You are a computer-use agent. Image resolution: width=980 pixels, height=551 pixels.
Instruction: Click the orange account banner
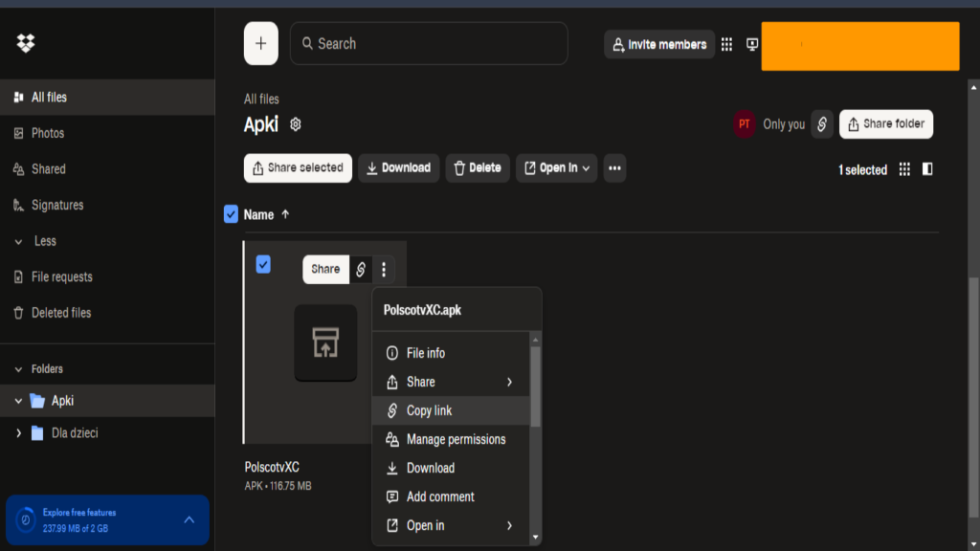coord(860,46)
